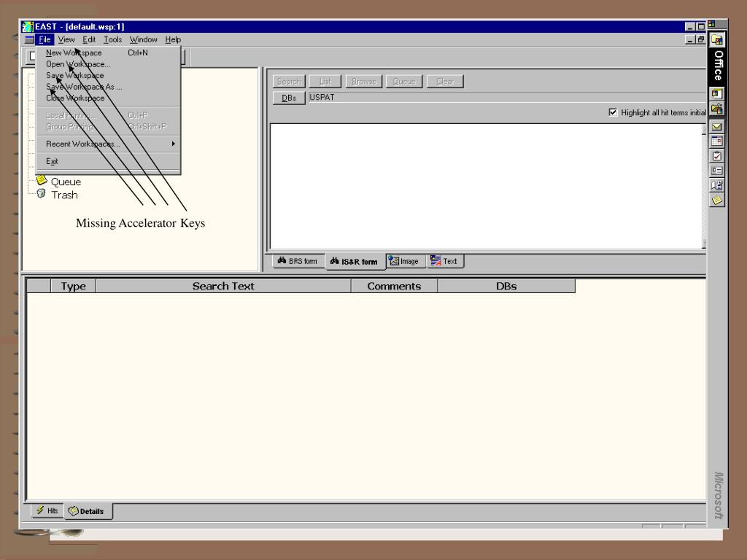Click the New Note yellow sticky icon
This screenshot has width=747, height=560.
[x=716, y=200]
